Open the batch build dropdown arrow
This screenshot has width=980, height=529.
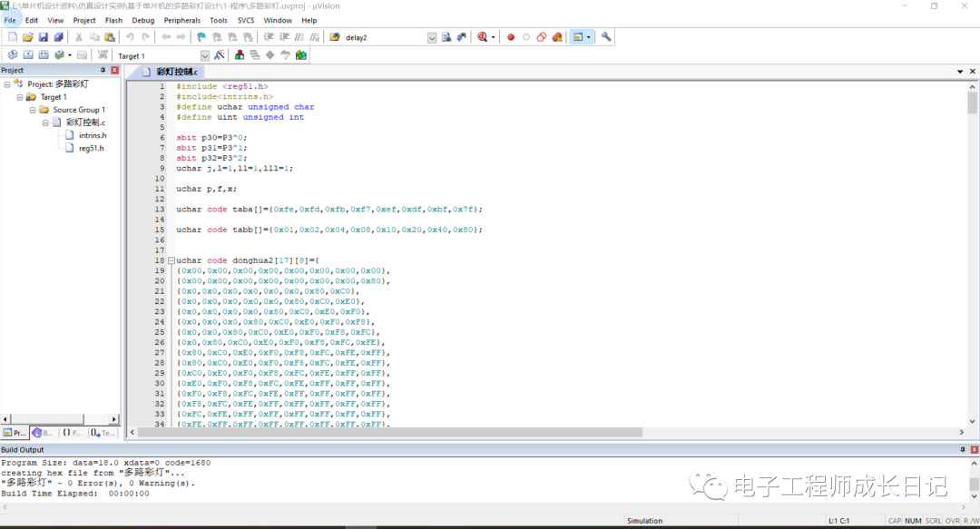pos(69,55)
